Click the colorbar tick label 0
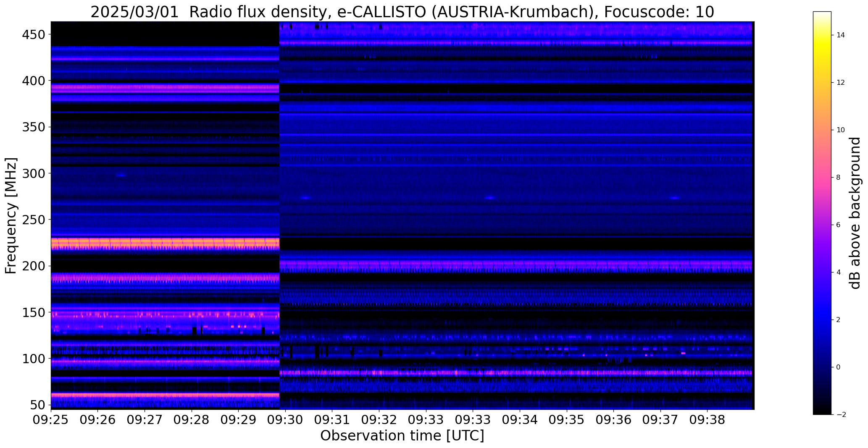The height and width of the screenshot is (448, 868). tap(839, 367)
